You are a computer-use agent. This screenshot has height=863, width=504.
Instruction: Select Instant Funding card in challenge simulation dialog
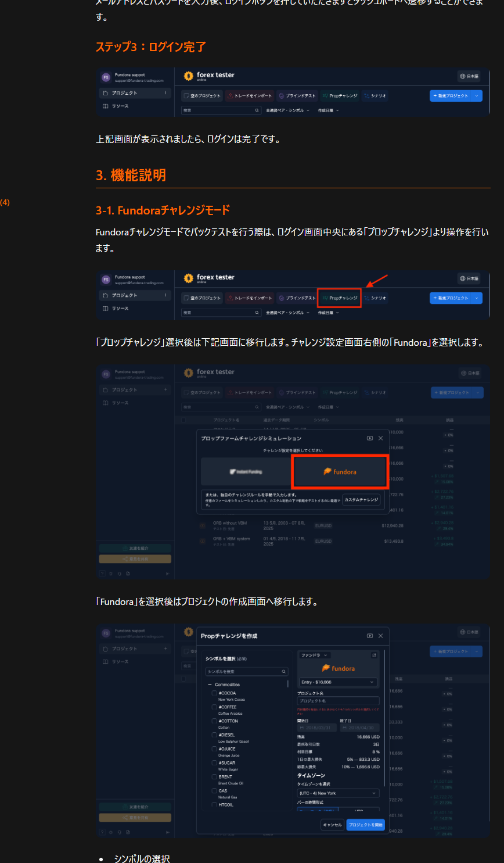[246, 471]
